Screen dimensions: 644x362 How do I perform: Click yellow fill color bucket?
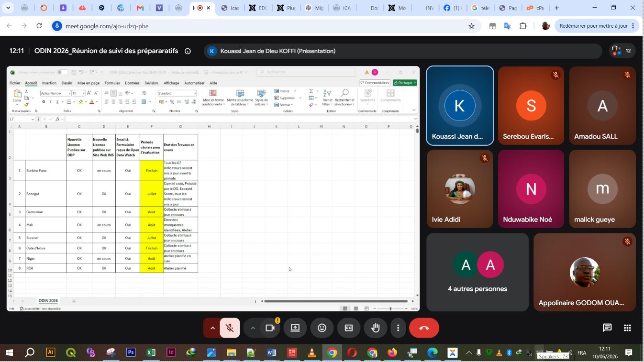[x=81, y=102]
